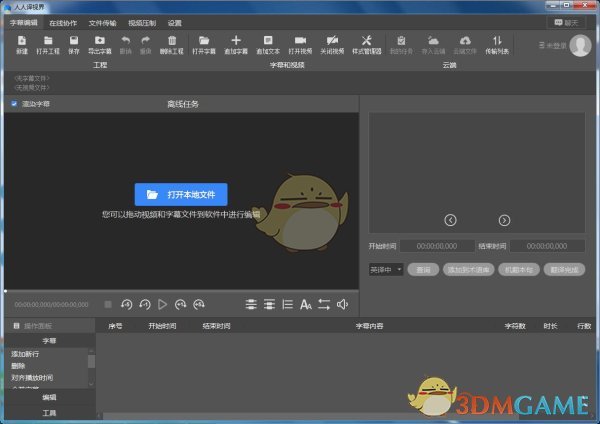The width and height of the screenshot is (600, 424).
Task: Expand the 编辑 section in operation panel
Action: click(x=49, y=397)
